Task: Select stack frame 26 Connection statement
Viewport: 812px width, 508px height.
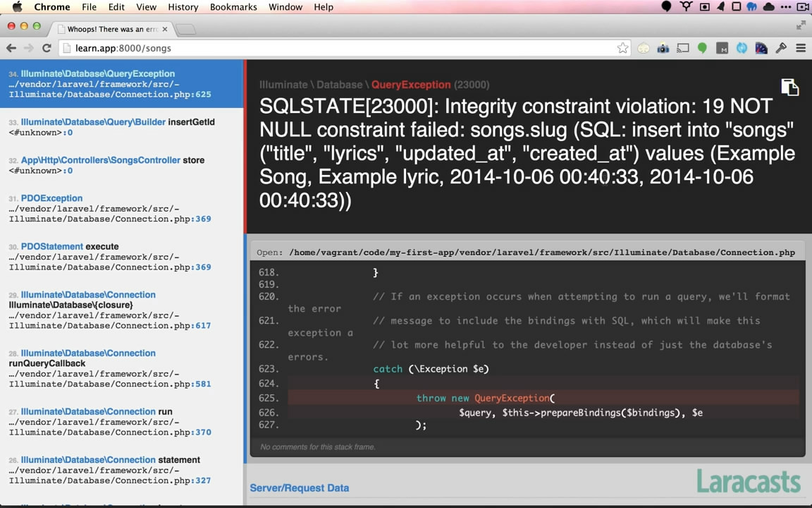Action: [x=121, y=470]
